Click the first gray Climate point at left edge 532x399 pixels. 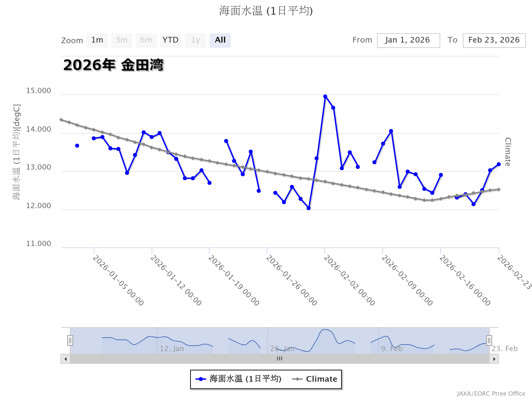click(x=61, y=120)
